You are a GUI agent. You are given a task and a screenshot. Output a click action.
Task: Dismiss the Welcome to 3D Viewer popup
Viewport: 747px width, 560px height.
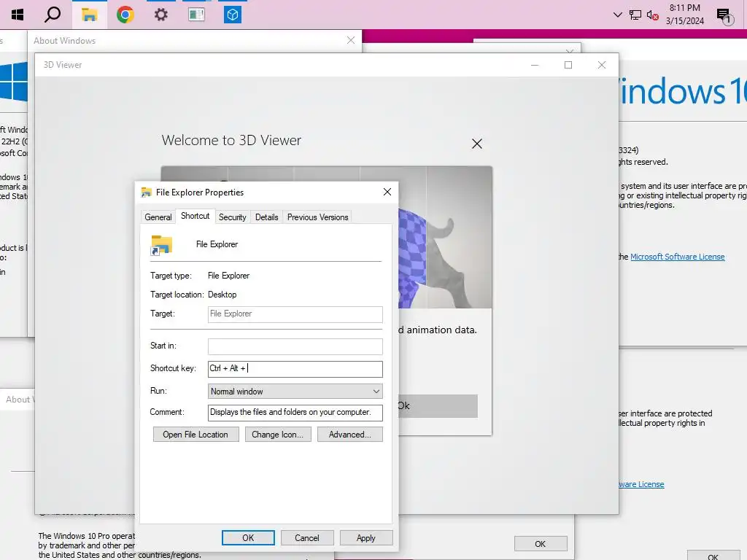click(x=477, y=144)
